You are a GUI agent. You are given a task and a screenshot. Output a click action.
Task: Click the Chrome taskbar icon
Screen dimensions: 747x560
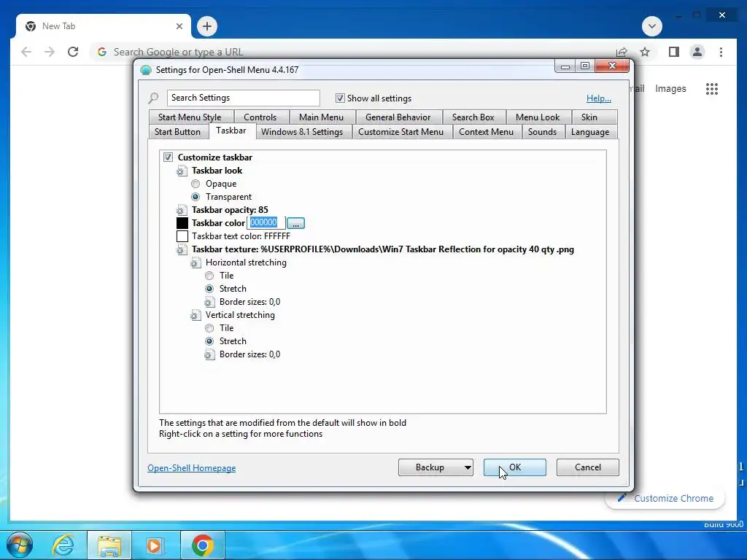203,545
